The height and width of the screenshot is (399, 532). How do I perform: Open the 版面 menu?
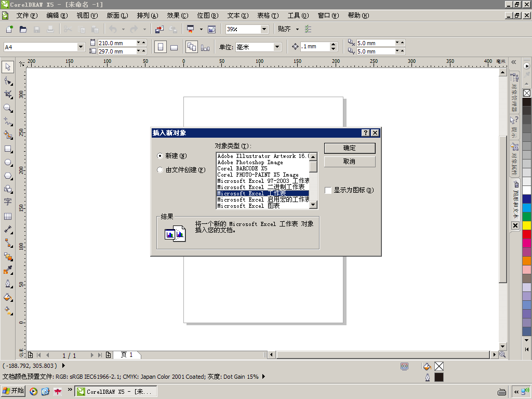pyautogui.click(x=117, y=16)
